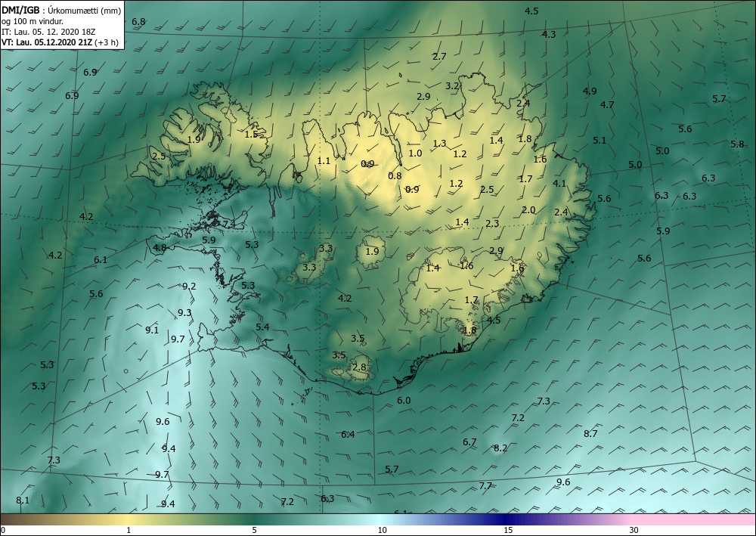Click the 1.5 value in Westfjords area
The image size is (756, 536).
tap(251, 135)
